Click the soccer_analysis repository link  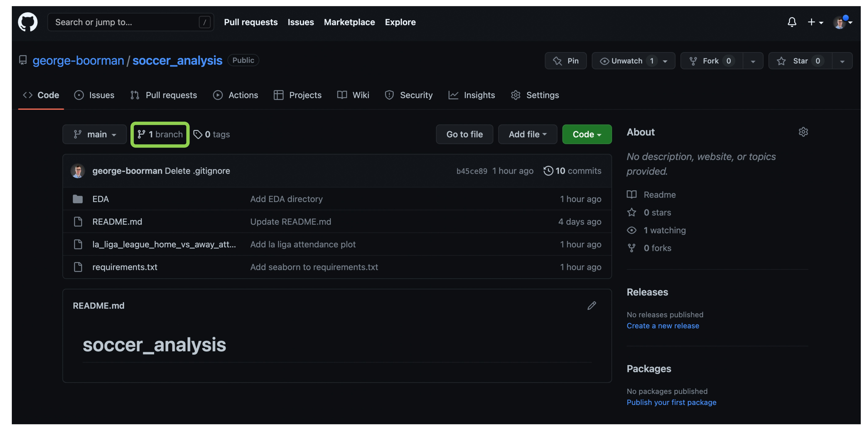point(177,60)
